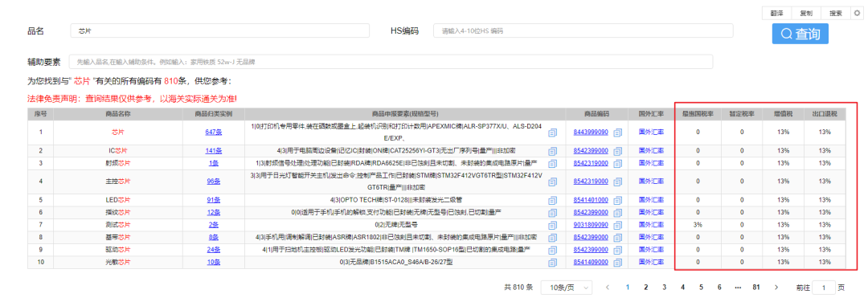
Task: Click the 出口退税 column header
Action: (x=825, y=113)
